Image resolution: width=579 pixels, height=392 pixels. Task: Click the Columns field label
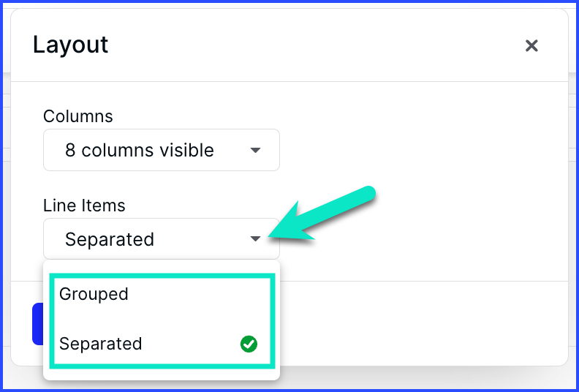[78, 116]
